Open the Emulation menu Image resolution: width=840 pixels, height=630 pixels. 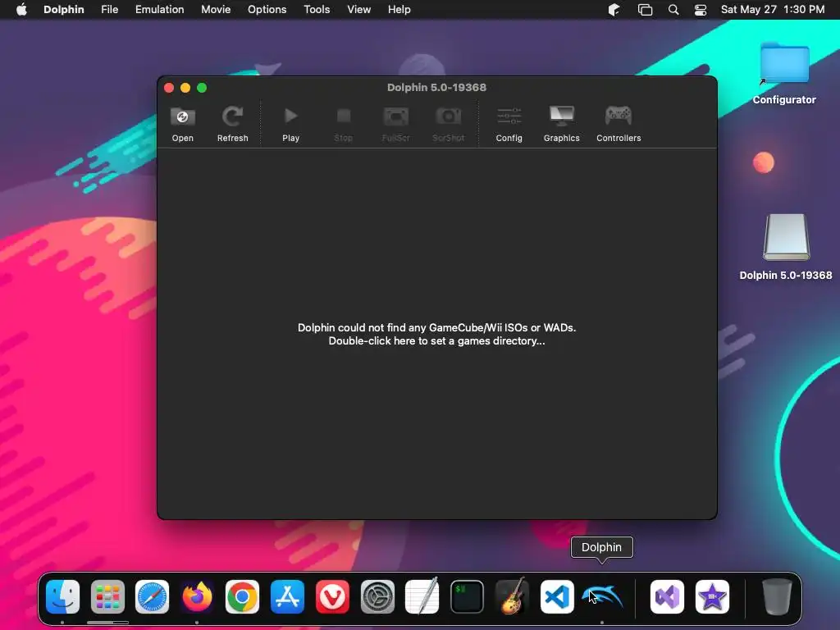point(160,10)
